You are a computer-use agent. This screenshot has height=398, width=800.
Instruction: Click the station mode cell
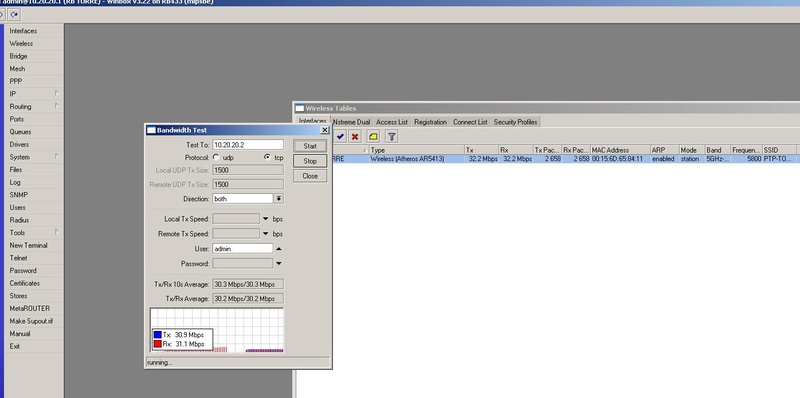(x=690, y=159)
